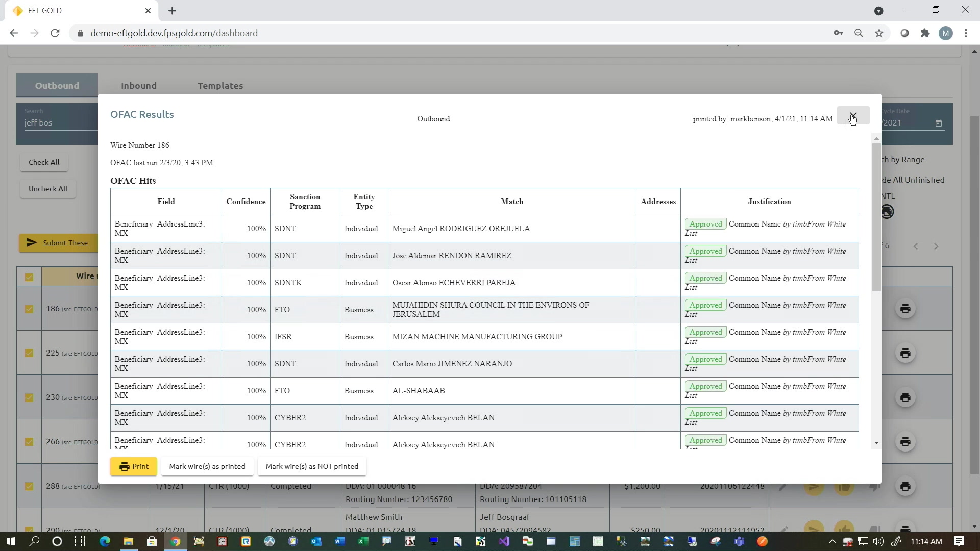Bookmark this page with star icon
This screenshot has width=980, height=551.
[879, 33]
